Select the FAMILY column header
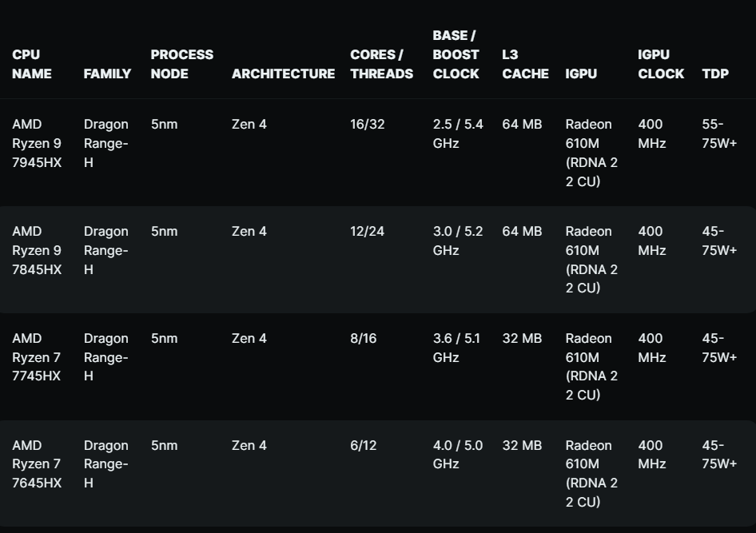Image resolution: width=756 pixels, height=533 pixels. pyautogui.click(x=107, y=74)
